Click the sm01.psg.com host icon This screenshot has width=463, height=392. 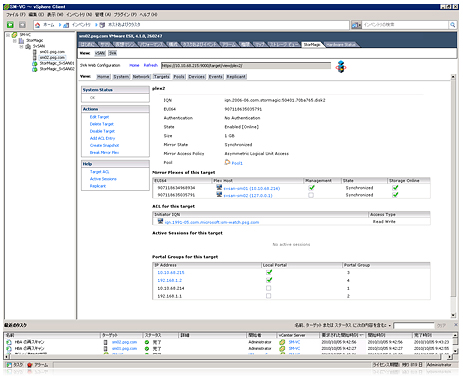pos(35,52)
